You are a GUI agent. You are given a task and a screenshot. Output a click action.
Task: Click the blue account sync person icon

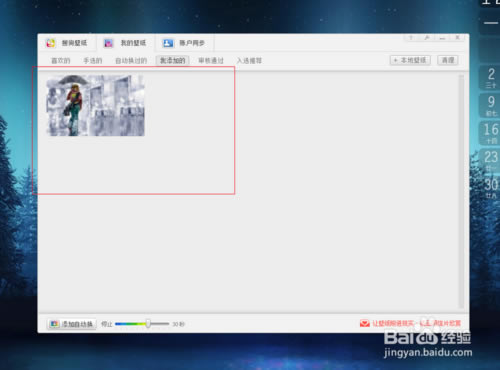coord(168,43)
